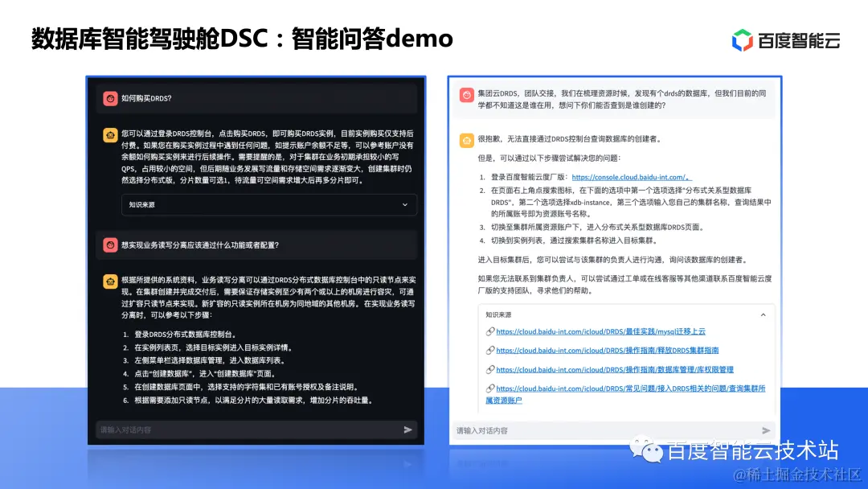The height and width of the screenshot is (489, 868).
Task: Click the paperclip icon beside the mysql迁移上云 link
Action: (491, 331)
